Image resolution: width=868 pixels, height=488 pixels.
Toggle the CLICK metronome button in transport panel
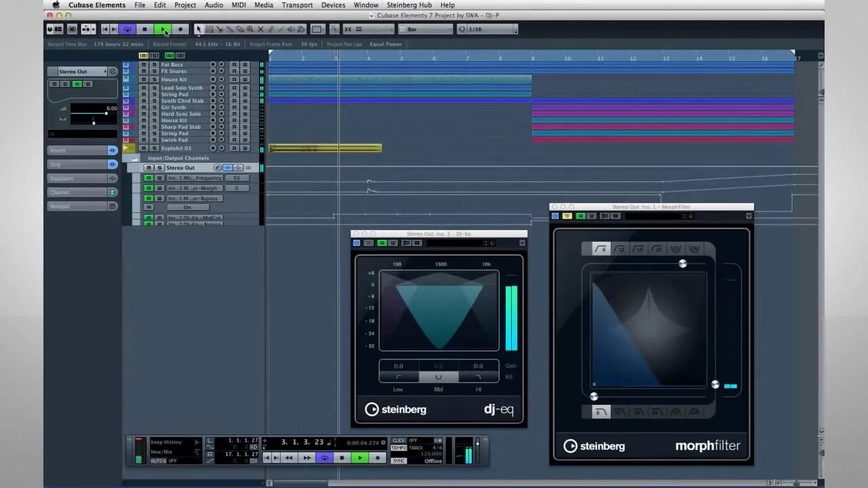(399, 441)
